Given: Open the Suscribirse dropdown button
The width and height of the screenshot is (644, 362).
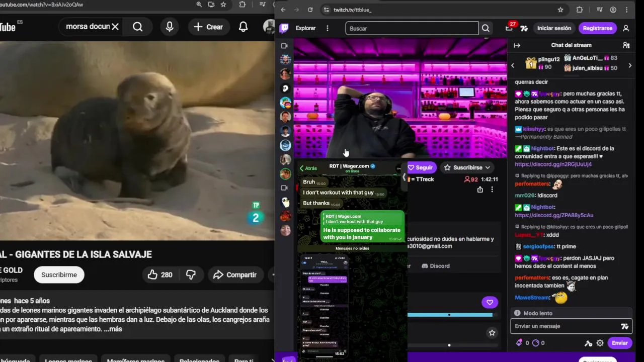Looking at the screenshot, I should [x=467, y=167].
